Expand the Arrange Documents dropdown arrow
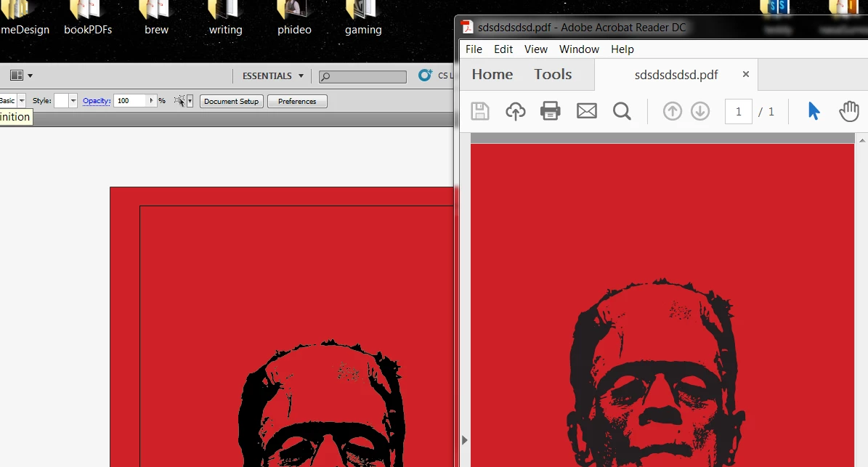The image size is (868, 467). [30, 76]
